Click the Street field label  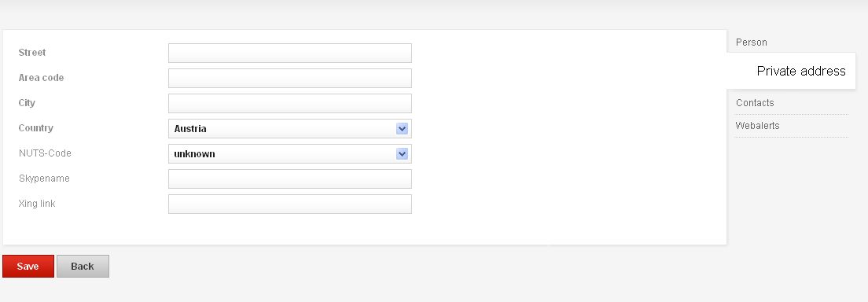32,53
